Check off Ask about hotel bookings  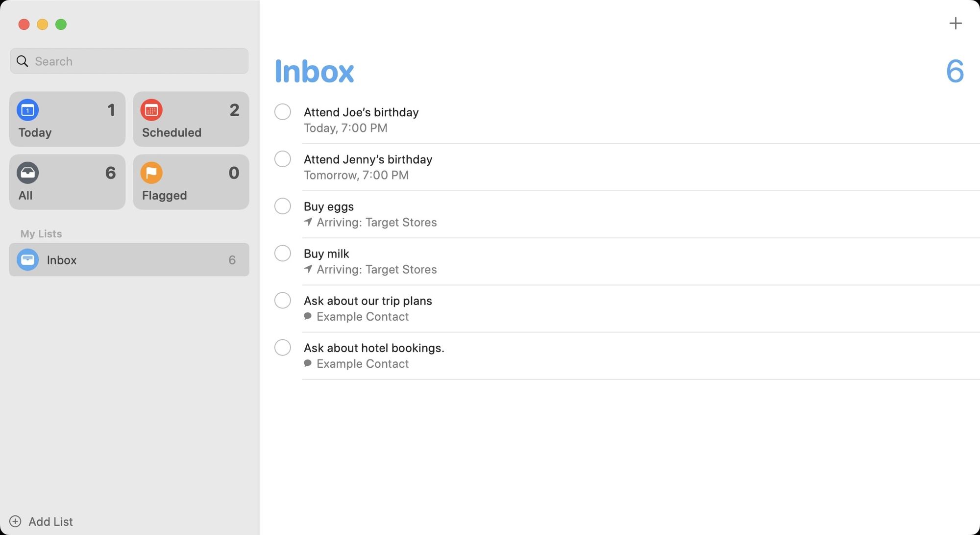tap(282, 347)
